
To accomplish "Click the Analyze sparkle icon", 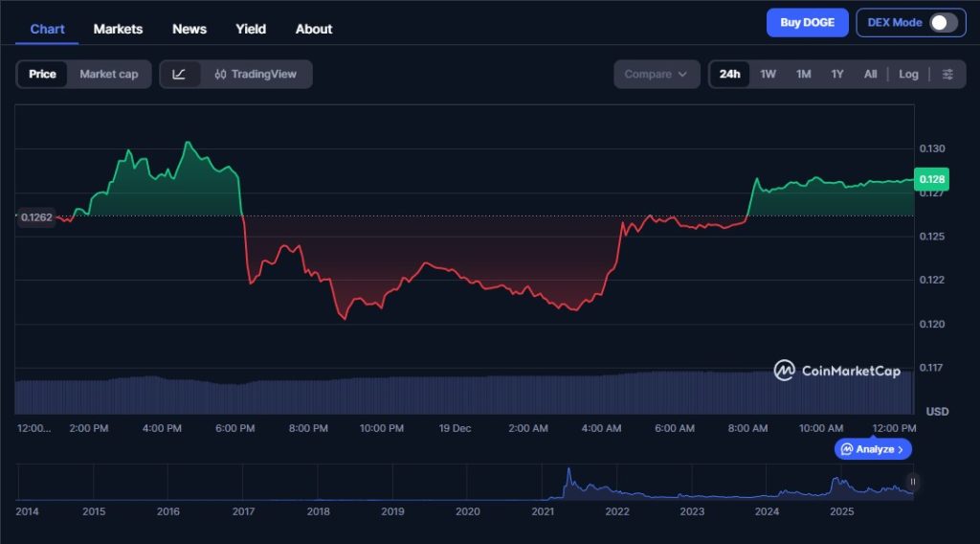I will (846, 449).
